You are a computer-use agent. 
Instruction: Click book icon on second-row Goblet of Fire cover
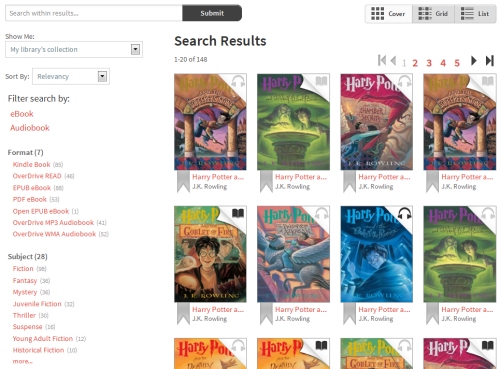pyautogui.click(x=238, y=213)
